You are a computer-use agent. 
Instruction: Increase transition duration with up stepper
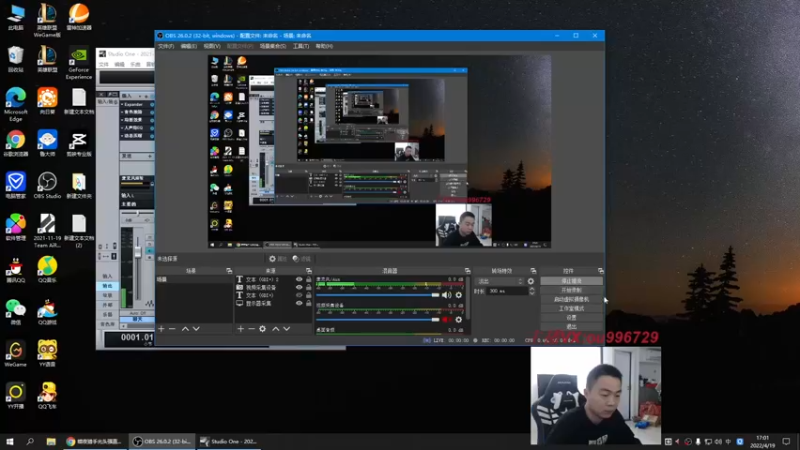[532, 289]
